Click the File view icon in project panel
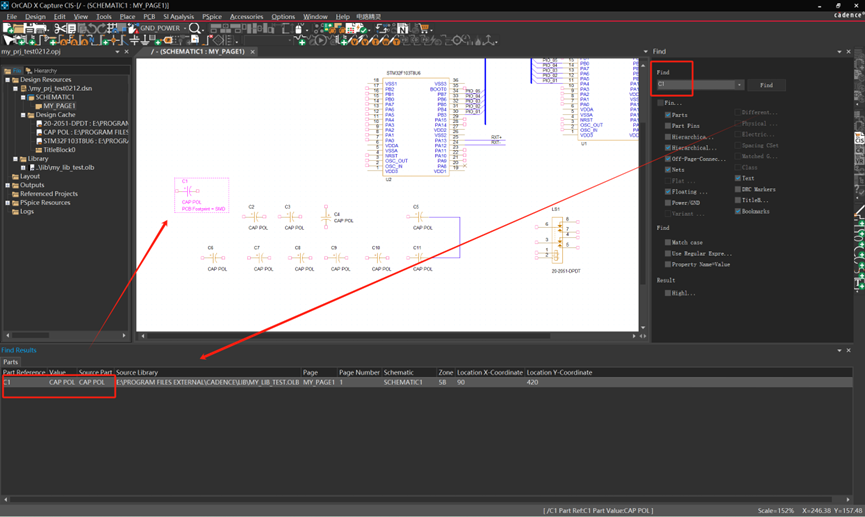Viewport: 865px width, 517px height. (x=7, y=71)
